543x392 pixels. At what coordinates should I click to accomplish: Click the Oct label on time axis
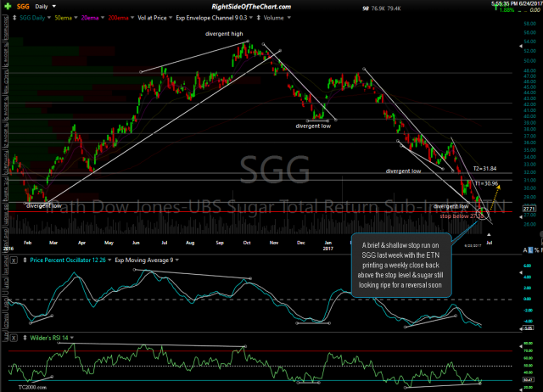247,243
